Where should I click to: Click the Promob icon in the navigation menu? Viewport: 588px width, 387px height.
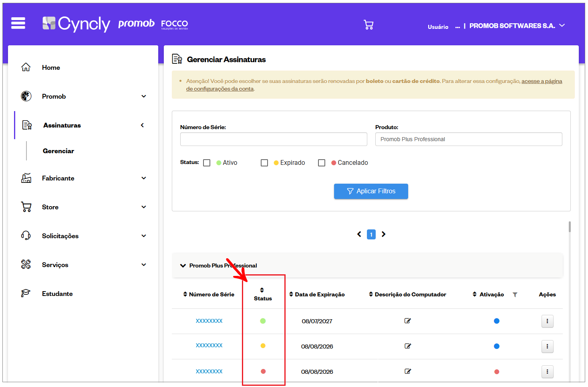tap(26, 96)
